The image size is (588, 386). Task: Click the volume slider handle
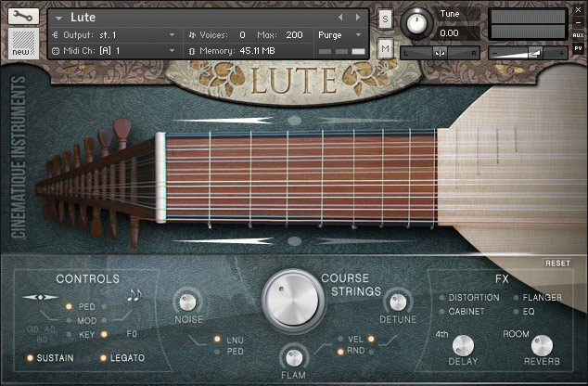(x=535, y=53)
